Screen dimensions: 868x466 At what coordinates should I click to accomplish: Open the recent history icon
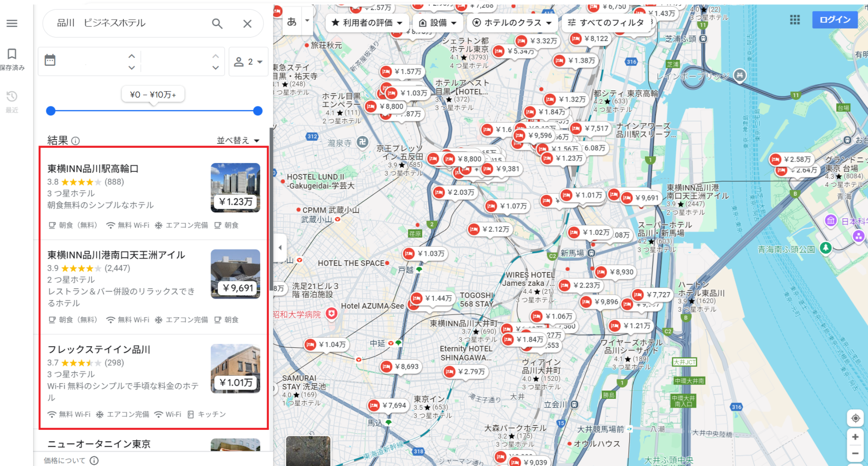click(x=12, y=96)
